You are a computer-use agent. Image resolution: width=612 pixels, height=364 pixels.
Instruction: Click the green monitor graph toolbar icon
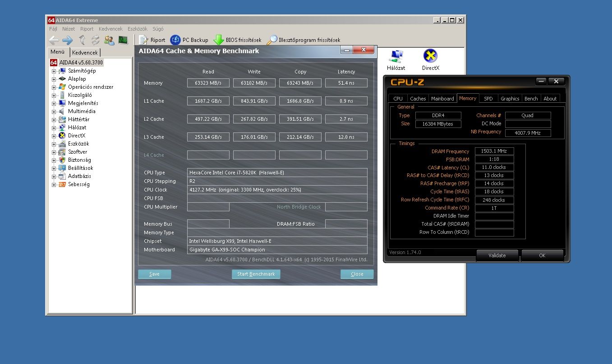123,40
